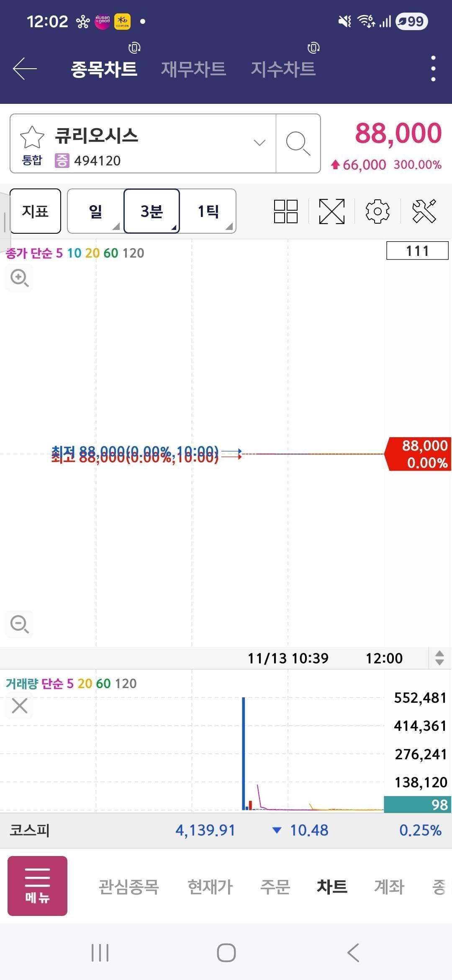This screenshot has width=452, height=980.
Task: Open the split-screen grid layout icon
Action: tap(286, 211)
